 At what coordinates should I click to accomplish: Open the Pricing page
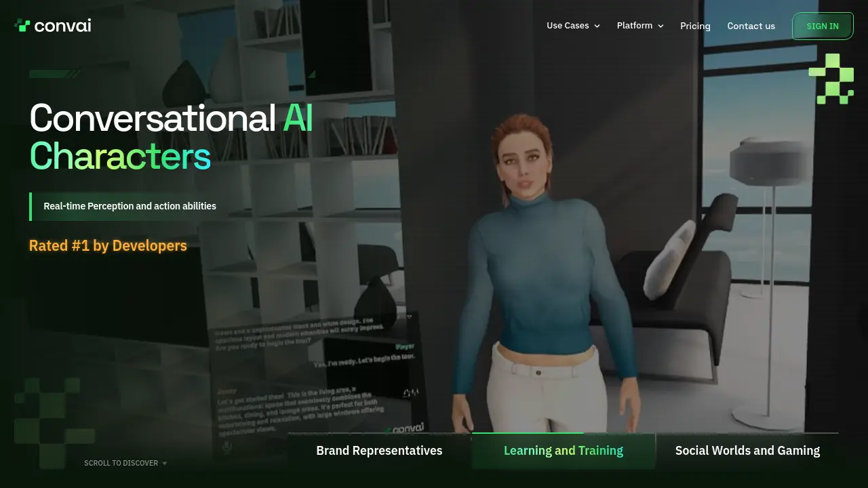(x=695, y=26)
